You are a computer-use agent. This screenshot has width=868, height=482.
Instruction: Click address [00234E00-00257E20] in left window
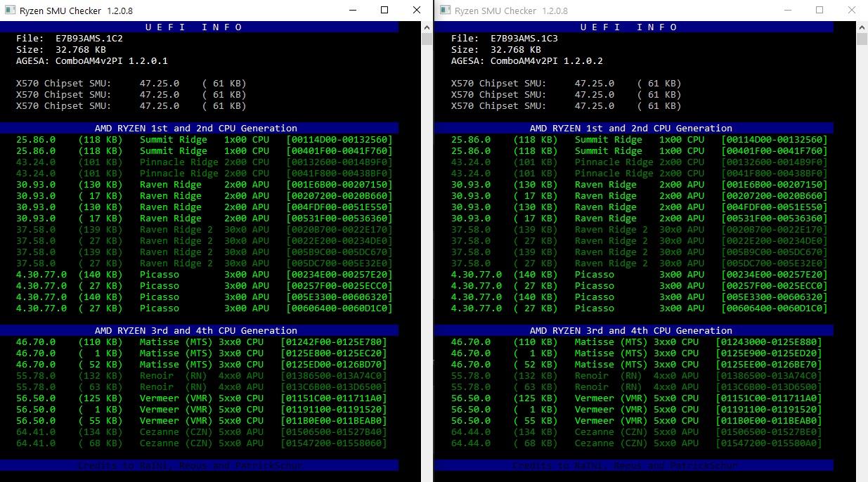point(339,274)
